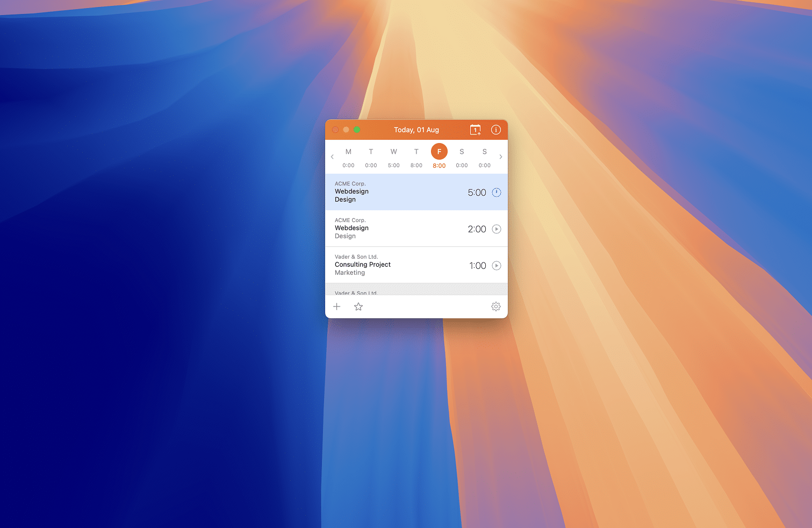Viewport: 812px width, 528px height.
Task: Minimize window with yellow button
Action: coord(346,130)
